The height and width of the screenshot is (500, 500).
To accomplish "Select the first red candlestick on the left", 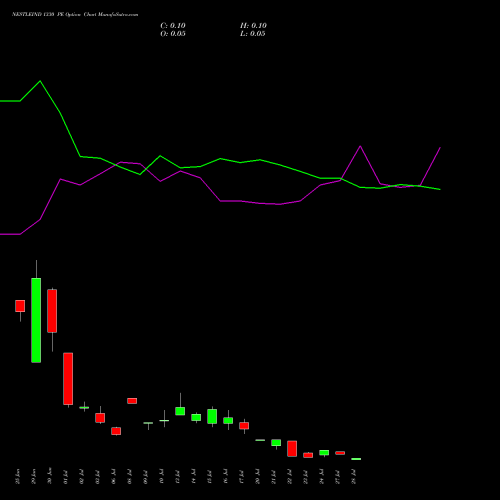I will click(20, 306).
